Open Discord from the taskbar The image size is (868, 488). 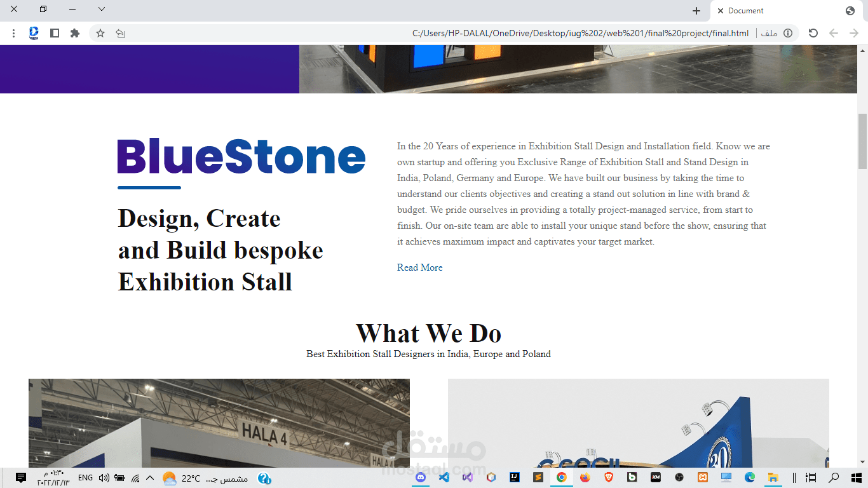pyautogui.click(x=421, y=477)
